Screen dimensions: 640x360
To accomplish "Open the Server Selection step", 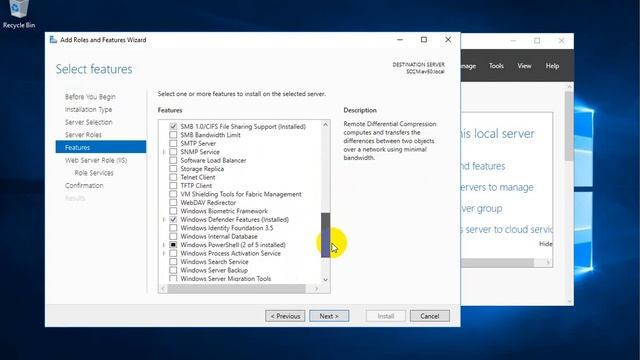I will pos(88,122).
